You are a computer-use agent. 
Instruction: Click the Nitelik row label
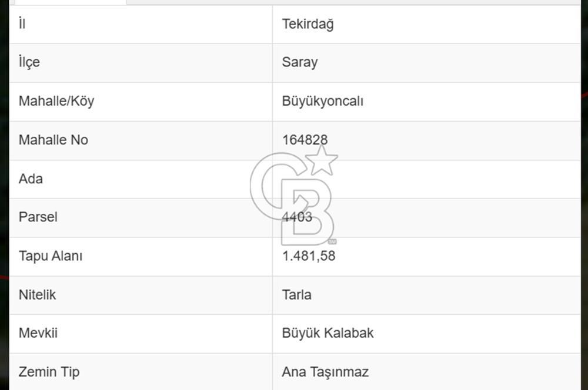38,294
